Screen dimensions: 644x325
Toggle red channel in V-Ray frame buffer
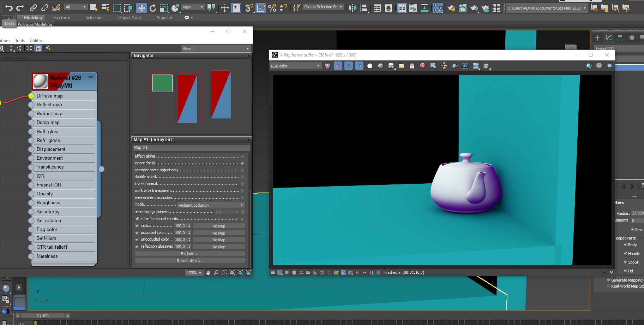338,66
